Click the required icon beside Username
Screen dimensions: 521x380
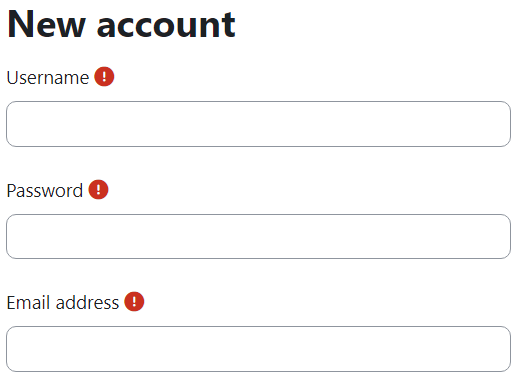pos(104,77)
